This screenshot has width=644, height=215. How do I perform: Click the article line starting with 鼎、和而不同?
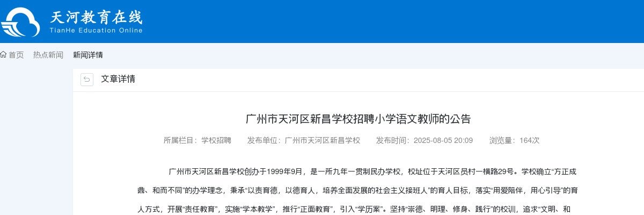357,191
